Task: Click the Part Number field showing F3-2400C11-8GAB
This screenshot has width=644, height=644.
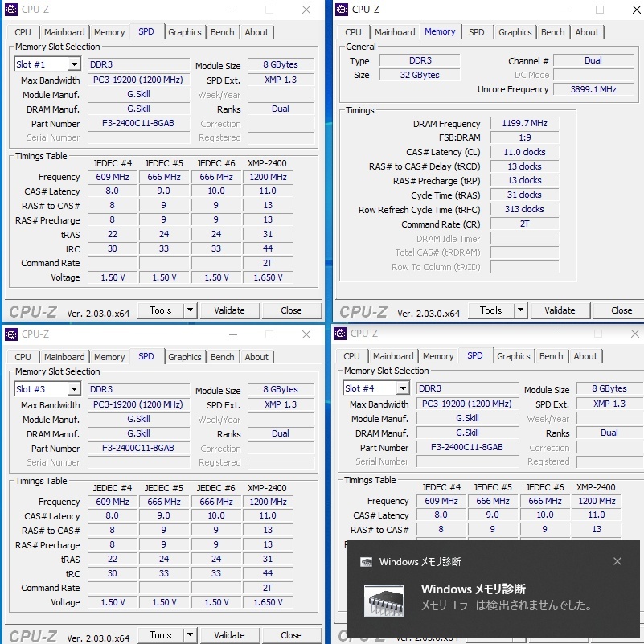Action: tap(137, 124)
